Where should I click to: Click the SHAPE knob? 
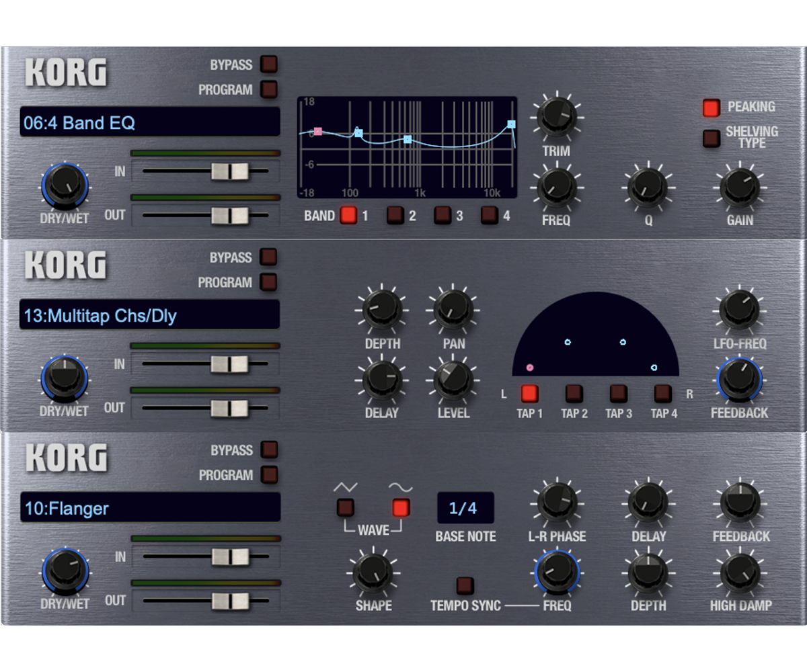373,572
